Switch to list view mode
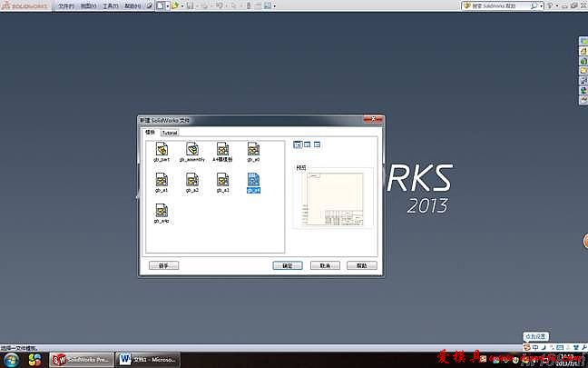The width and height of the screenshot is (588, 368). coord(308,144)
